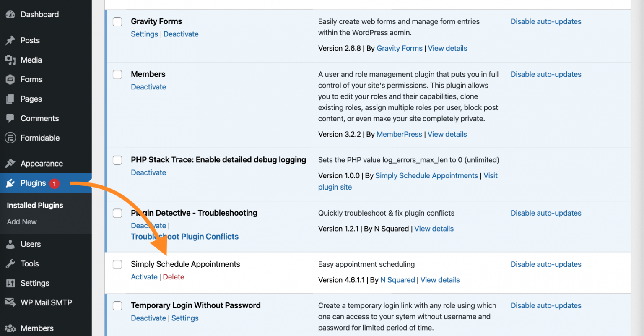Open WP Mail SMTP via its envelope icon
Screen dimensions: 644x336
tap(10, 302)
